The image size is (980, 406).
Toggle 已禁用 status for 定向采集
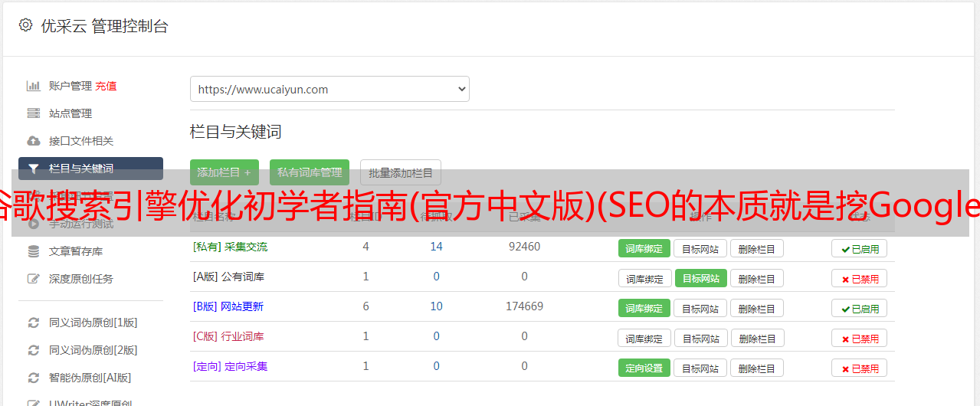860,368
